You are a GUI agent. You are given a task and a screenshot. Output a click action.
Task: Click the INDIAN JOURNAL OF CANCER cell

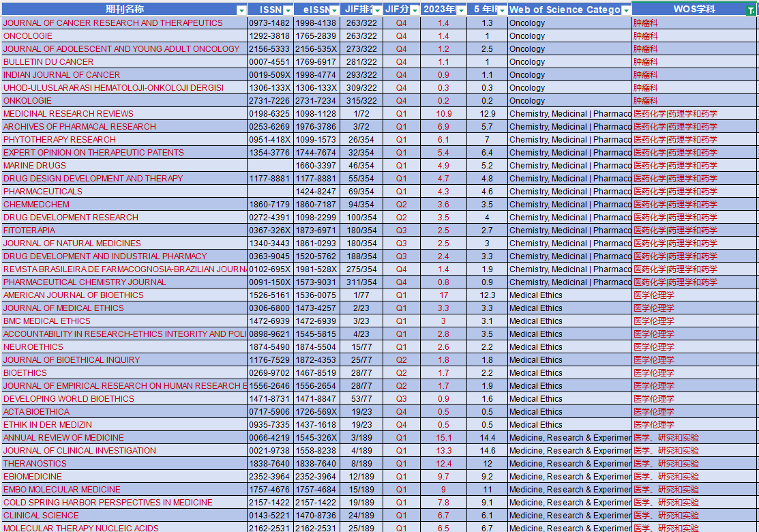click(124, 74)
